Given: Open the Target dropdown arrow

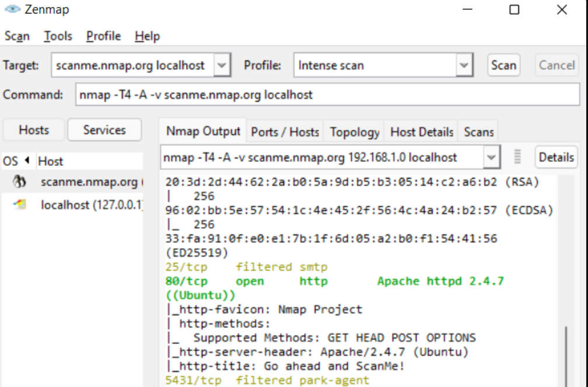Looking at the screenshot, I should [222, 65].
